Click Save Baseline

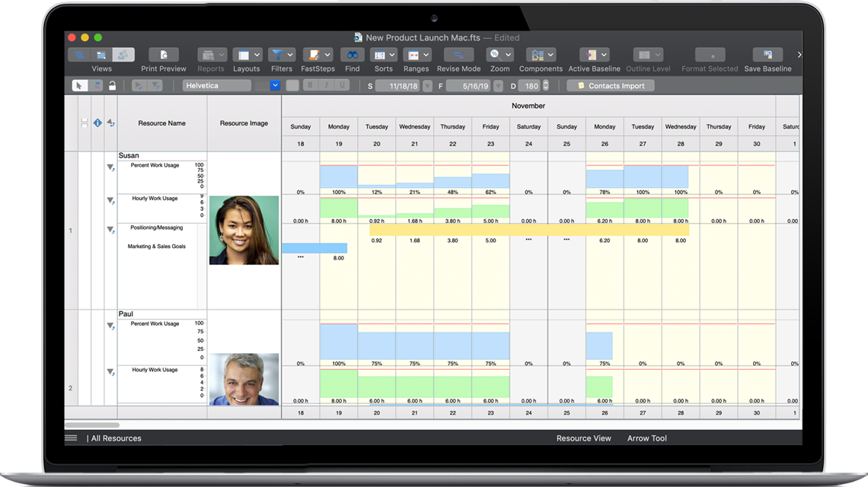coord(767,55)
